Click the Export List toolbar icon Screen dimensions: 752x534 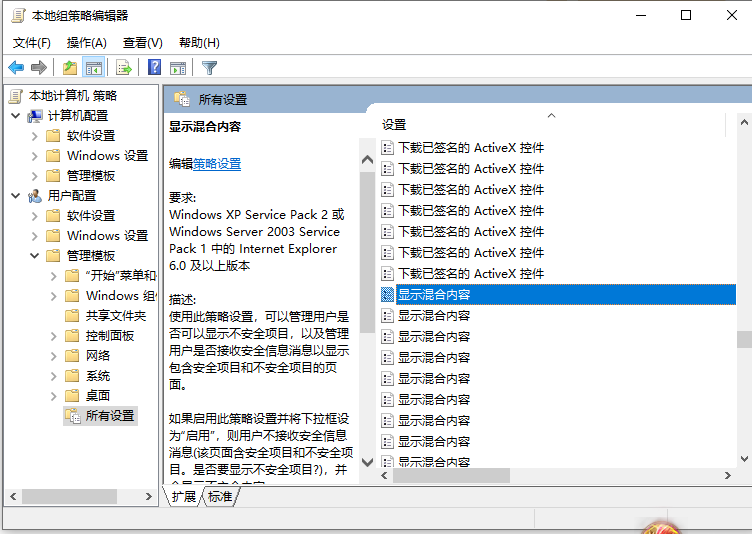click(124, 68)
